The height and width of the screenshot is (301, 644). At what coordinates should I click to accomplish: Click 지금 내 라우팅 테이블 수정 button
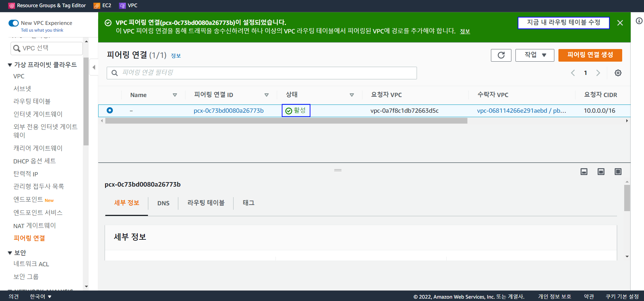564,23
